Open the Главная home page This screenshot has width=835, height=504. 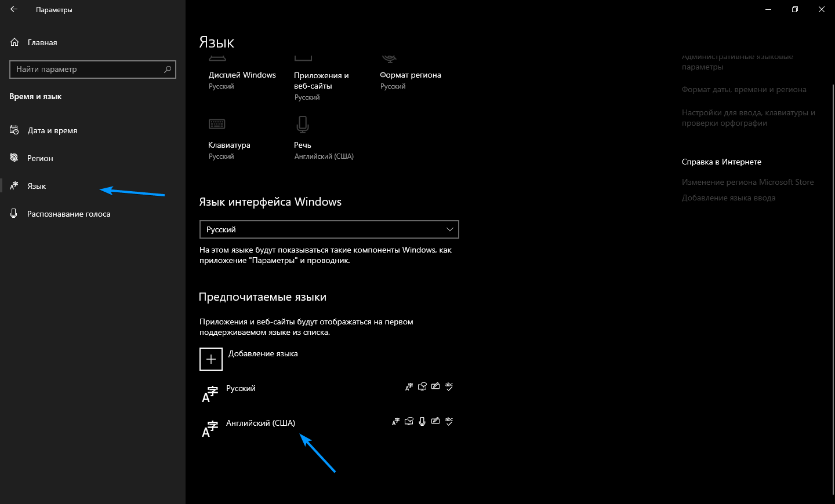pos(42,42)
